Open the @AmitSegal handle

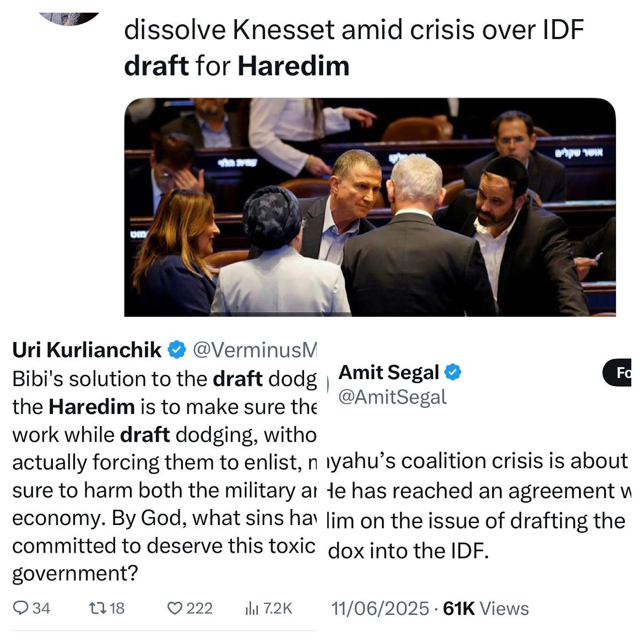coord(392,397)
